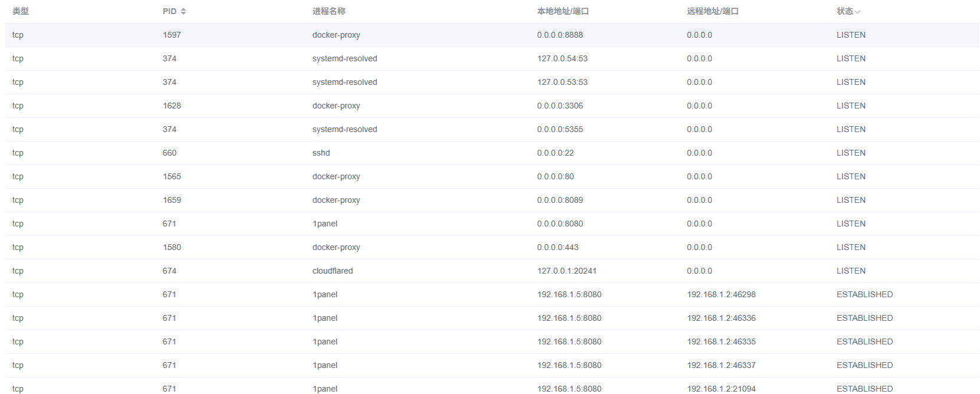The height and width of the screenshot is (394, 980).
Task: Select local address 0.0.0.0:8888
Action: tap(560, 35)
